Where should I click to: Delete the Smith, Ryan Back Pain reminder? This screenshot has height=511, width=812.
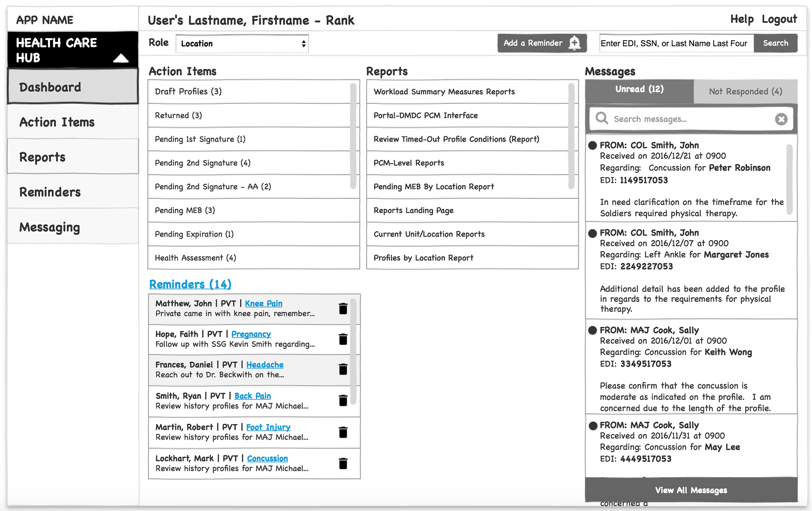[x=343, y=401]
